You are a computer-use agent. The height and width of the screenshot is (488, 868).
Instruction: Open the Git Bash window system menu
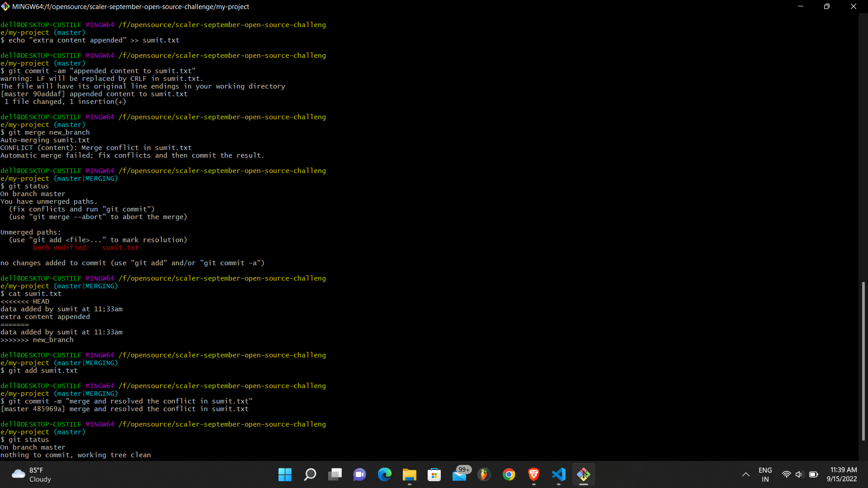tap(5, 6)
